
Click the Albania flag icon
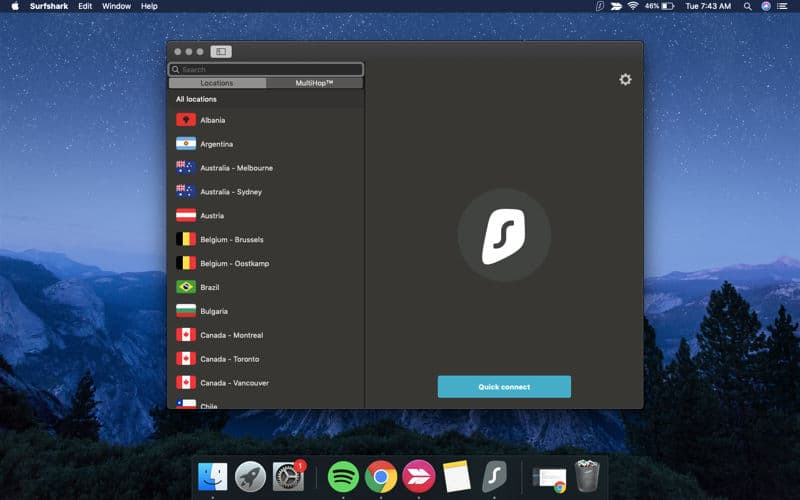(186, 120)
